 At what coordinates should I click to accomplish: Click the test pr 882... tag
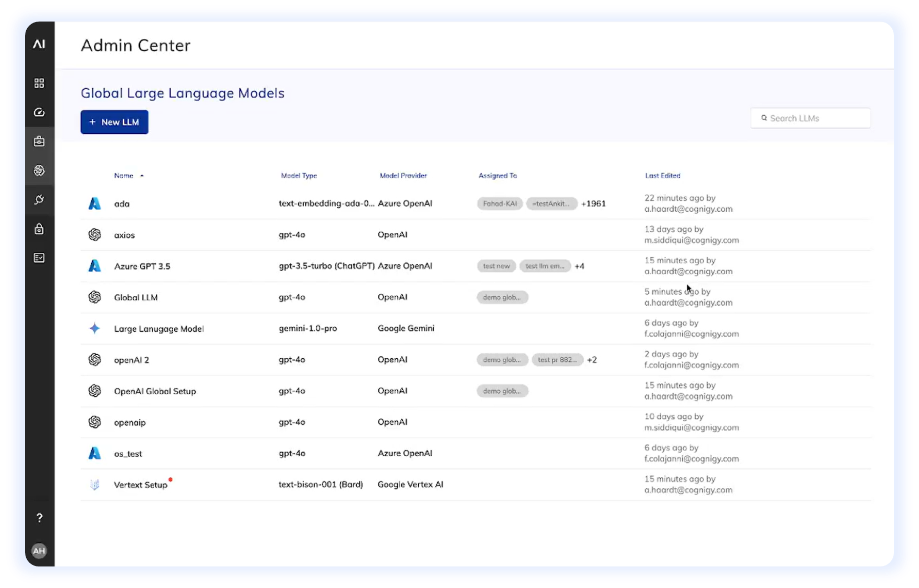point(557,360)
